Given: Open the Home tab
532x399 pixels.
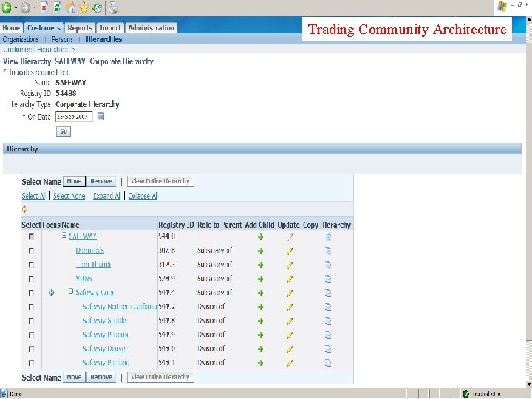Looking at the screenshot, I should point(11,28).
